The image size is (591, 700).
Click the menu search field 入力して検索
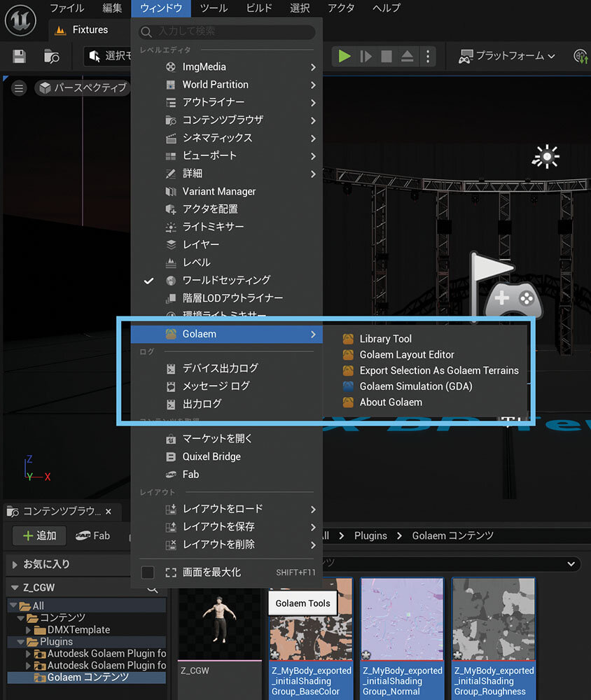(228, 31)
